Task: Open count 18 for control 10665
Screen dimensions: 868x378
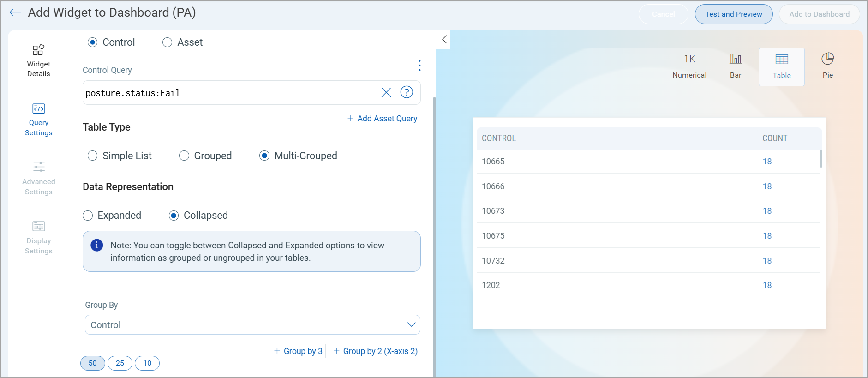Action: (x=767, y=162)
